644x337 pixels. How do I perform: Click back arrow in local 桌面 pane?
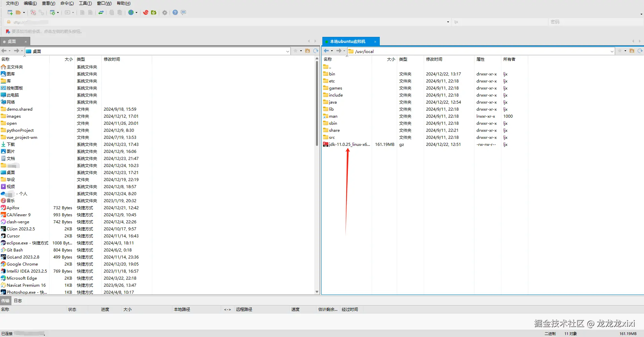[4, 51]
